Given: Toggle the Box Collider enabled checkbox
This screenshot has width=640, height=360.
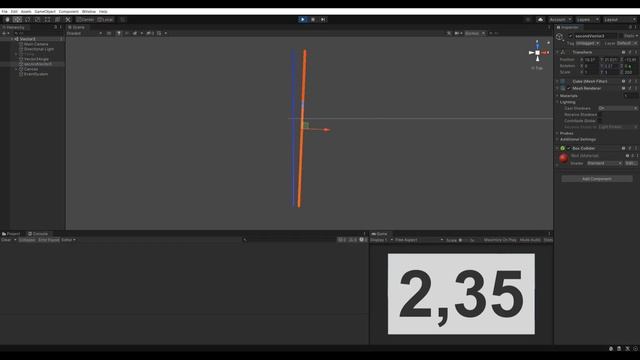Looking at the screenshot, I should tap(569, 148).
